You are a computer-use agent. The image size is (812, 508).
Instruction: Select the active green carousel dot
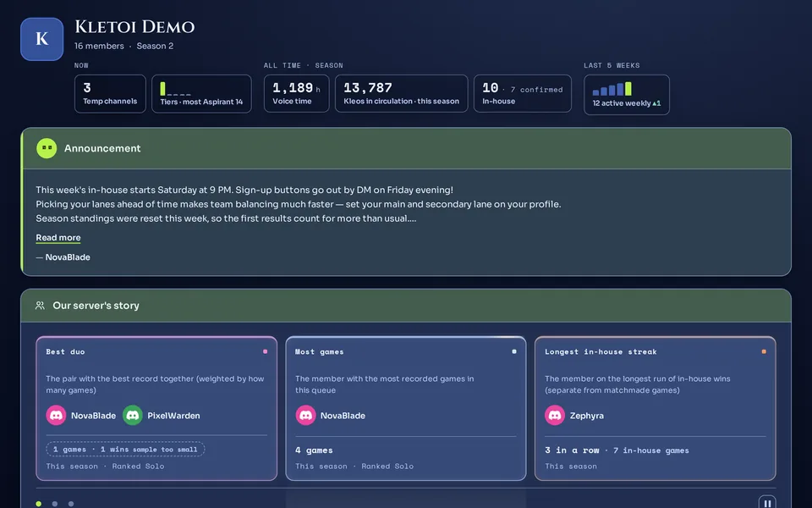[38, 504]
